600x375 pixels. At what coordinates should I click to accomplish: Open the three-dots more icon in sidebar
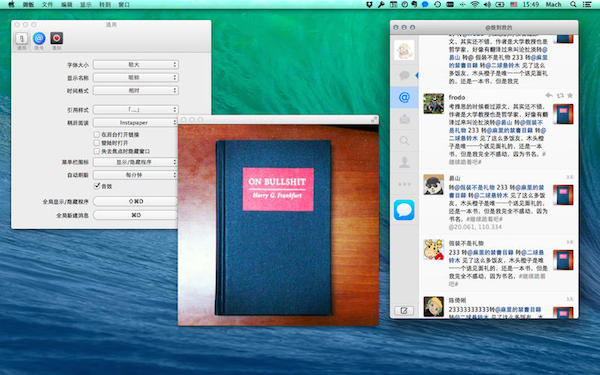(x=404, y=184)
